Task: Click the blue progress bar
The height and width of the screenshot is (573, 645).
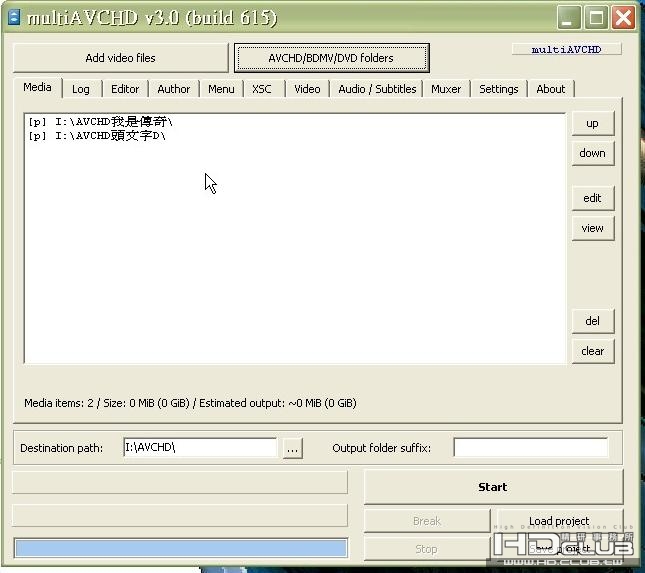Action: click(x=181, y=548)
